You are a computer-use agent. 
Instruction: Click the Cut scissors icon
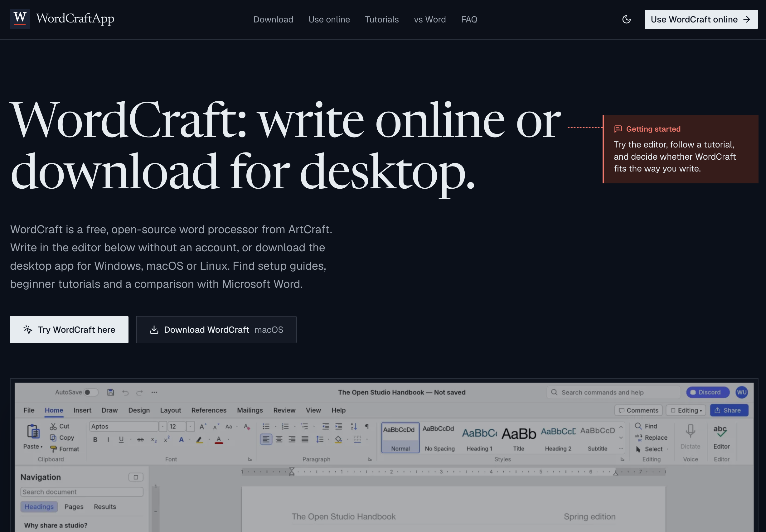point(53,426)
